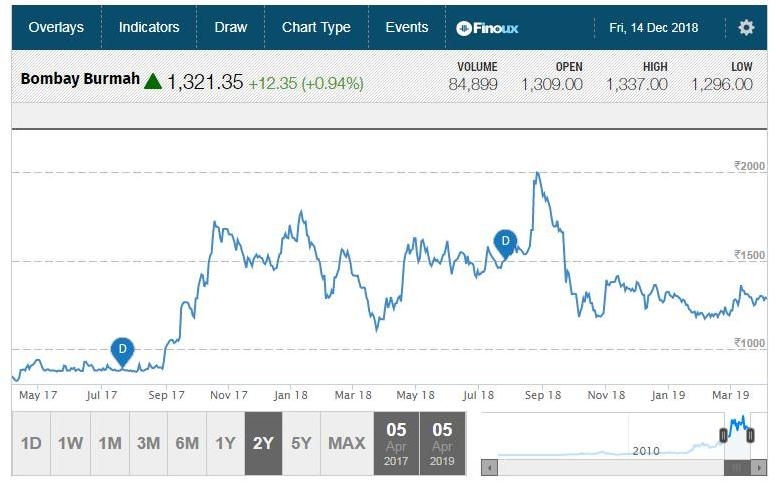Select the MAX time range

(347, 443)
